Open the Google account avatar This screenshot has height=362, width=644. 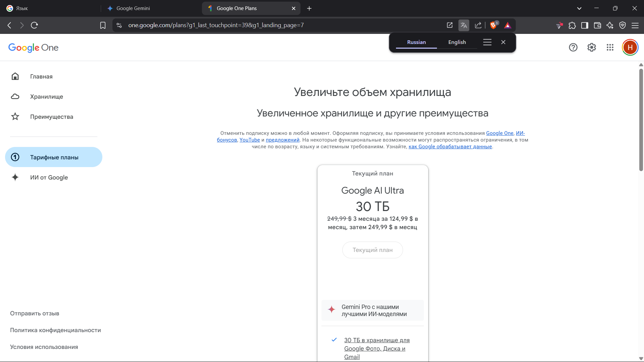coord(630,47)
